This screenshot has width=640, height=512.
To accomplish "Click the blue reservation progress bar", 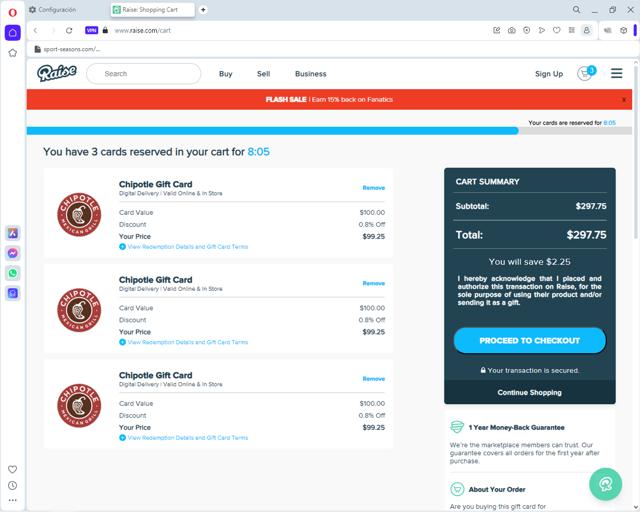I will point(273,131).
